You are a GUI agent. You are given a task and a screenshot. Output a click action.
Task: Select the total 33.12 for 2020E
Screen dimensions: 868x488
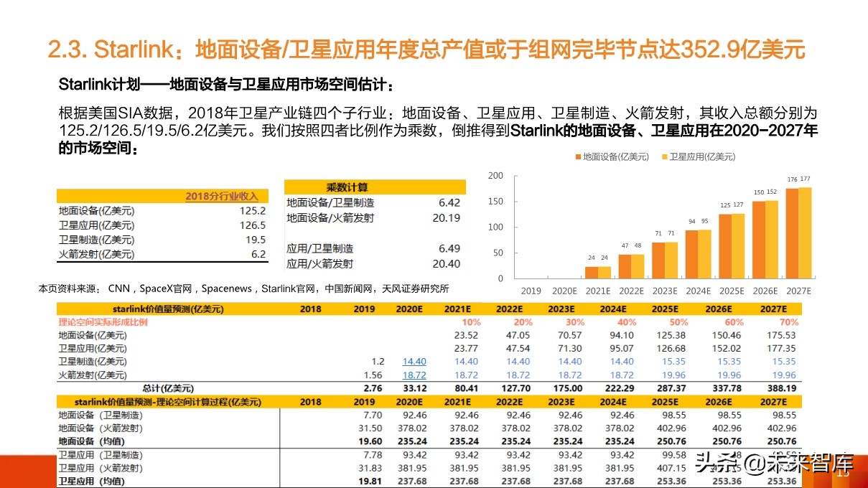pyautogui.click(x=414, y=388)
